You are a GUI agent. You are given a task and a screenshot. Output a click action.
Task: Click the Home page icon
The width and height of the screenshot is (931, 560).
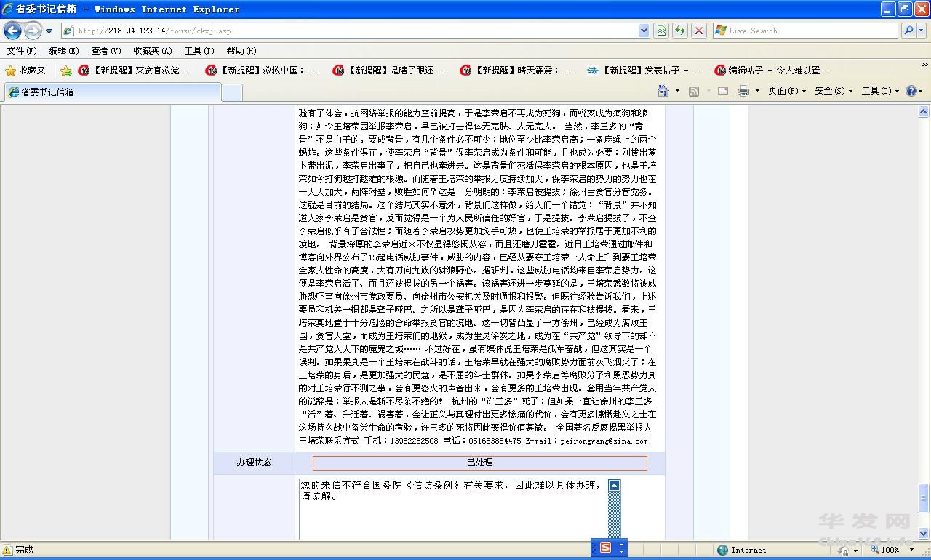coord(663,91)
